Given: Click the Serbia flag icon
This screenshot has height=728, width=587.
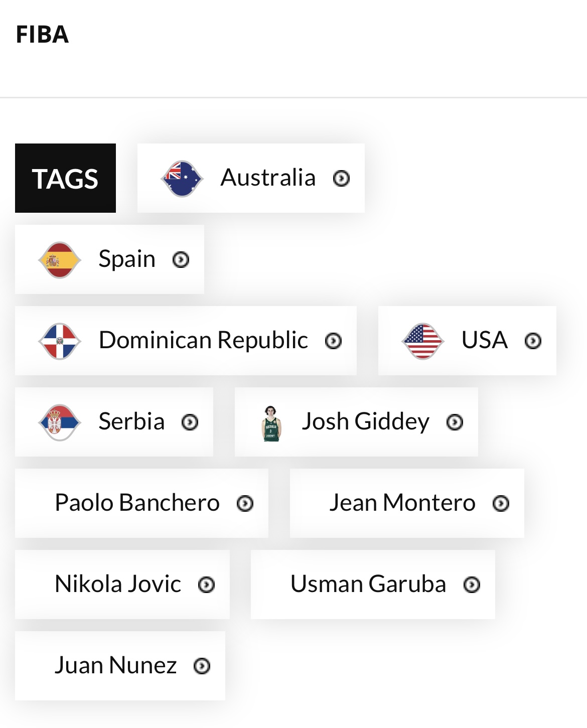Looking at the screenshot, I should 60,422.
